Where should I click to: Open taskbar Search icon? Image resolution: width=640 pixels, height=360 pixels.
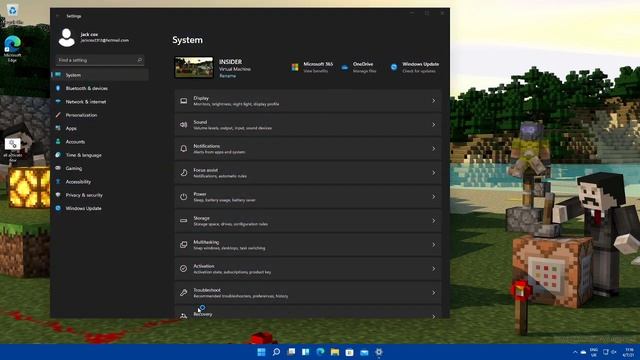pyautogui.click(x=276, y=352)
